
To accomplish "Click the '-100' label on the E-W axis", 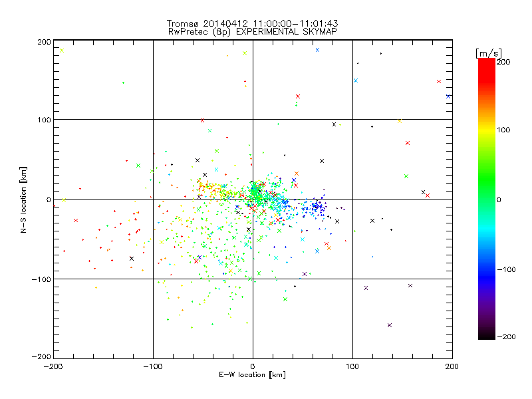I will pyautogui.click(x=153, y=366).
